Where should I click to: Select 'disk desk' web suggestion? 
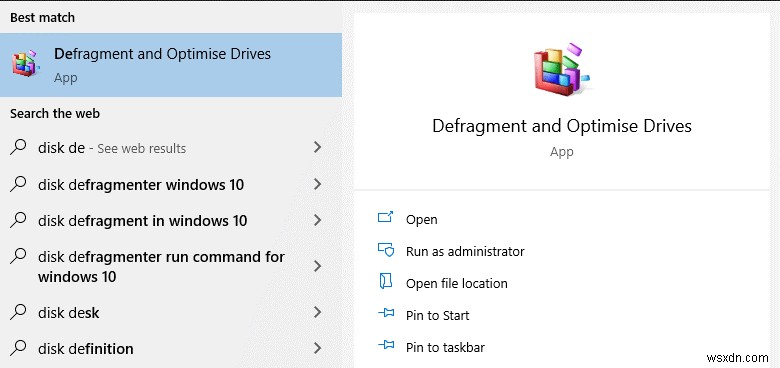tap(171, 312)
